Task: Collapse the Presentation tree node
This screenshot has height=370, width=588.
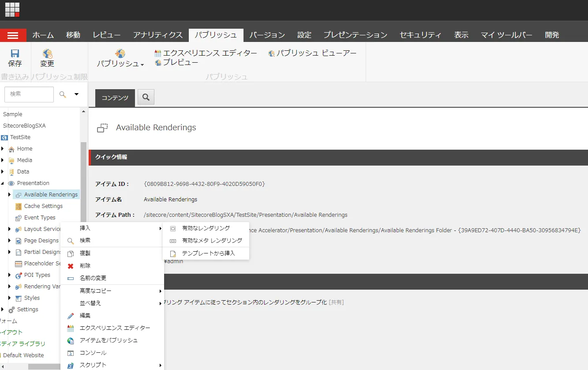Action: click(3, 183)
